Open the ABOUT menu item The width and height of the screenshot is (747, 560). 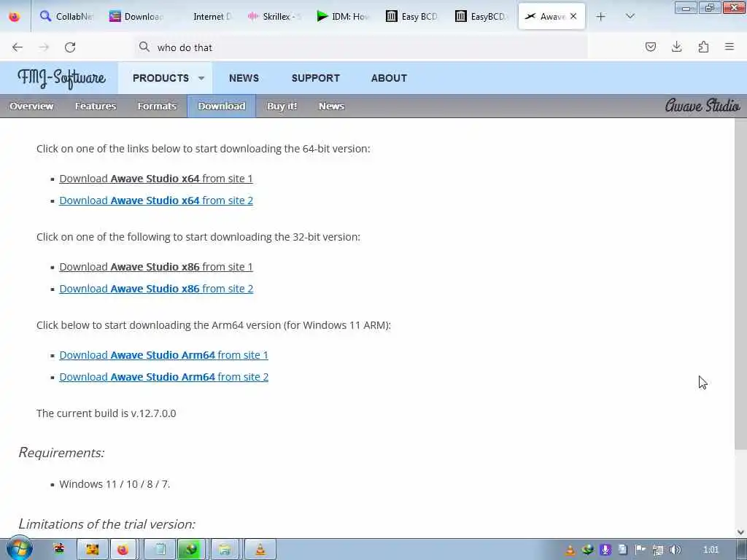[x=389, y=78]
